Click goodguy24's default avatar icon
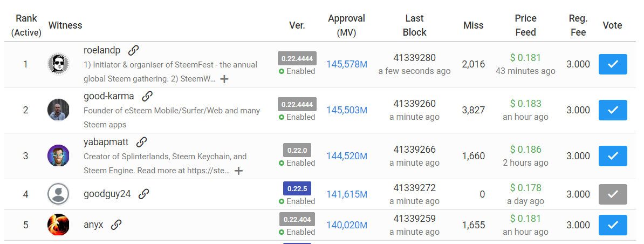The width and height of the screenshot is (644, 244). tap(58, 194)
